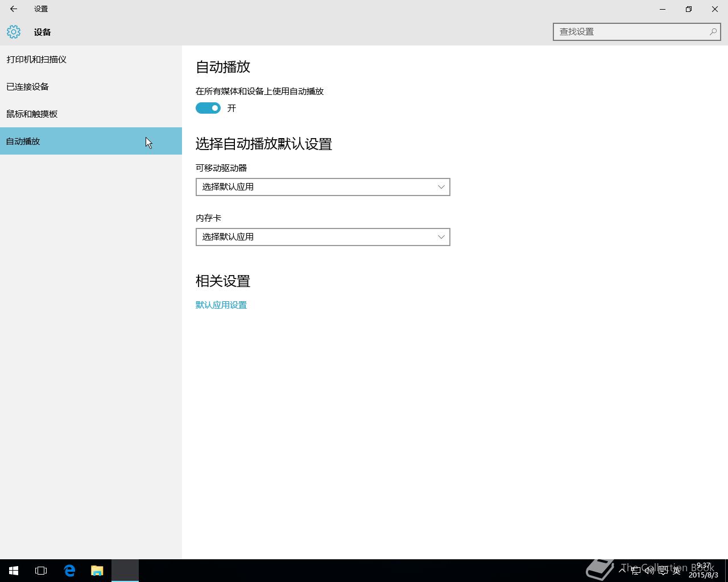728x582 pixels.
Task: Select 已连接设备 in the sidebar
Action: (91, 86)
